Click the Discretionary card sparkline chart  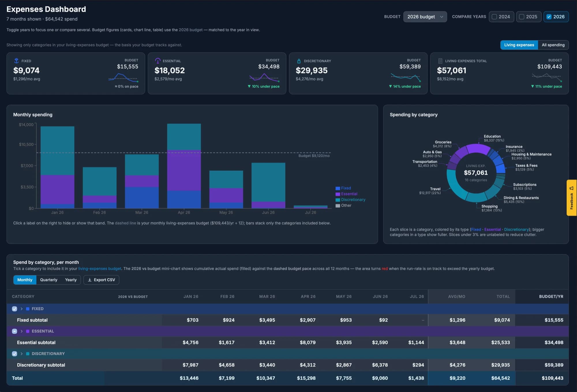click(x=406, y=78)
